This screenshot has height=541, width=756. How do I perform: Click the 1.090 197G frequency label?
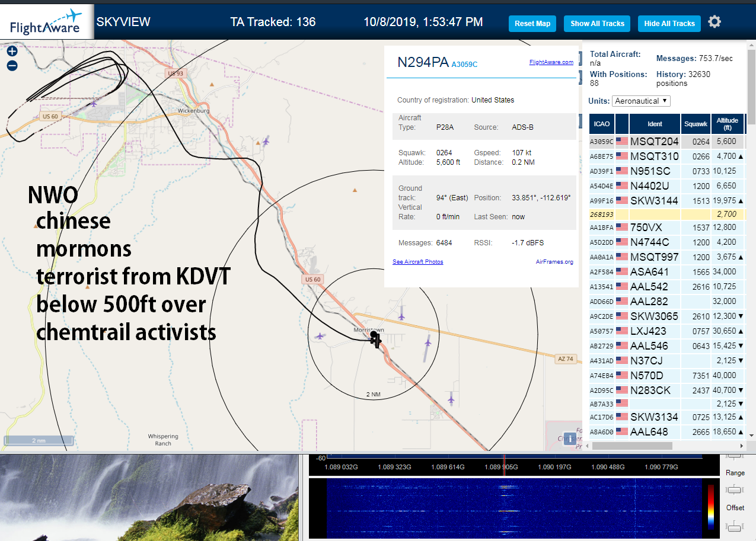pos(554,468)
